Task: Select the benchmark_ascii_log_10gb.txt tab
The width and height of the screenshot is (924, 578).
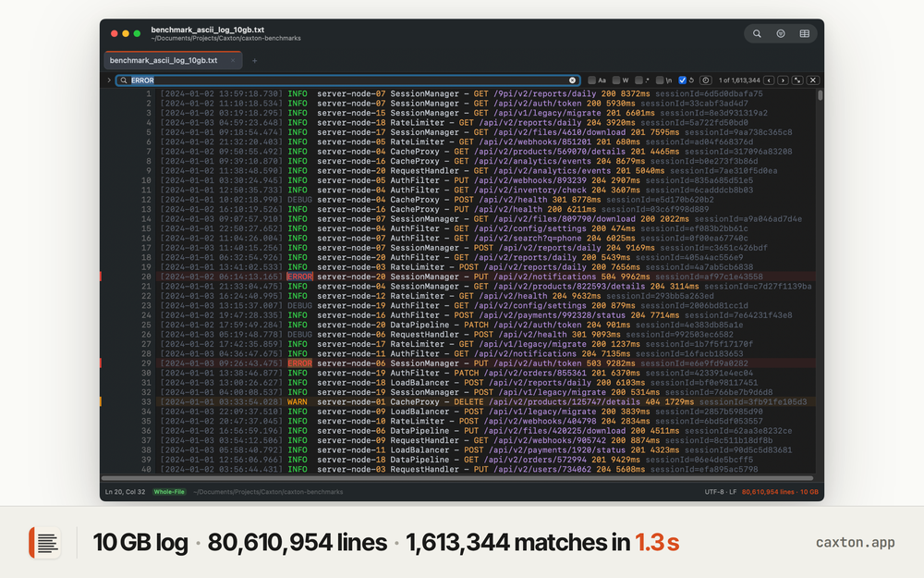Action: tap(174, 60)
